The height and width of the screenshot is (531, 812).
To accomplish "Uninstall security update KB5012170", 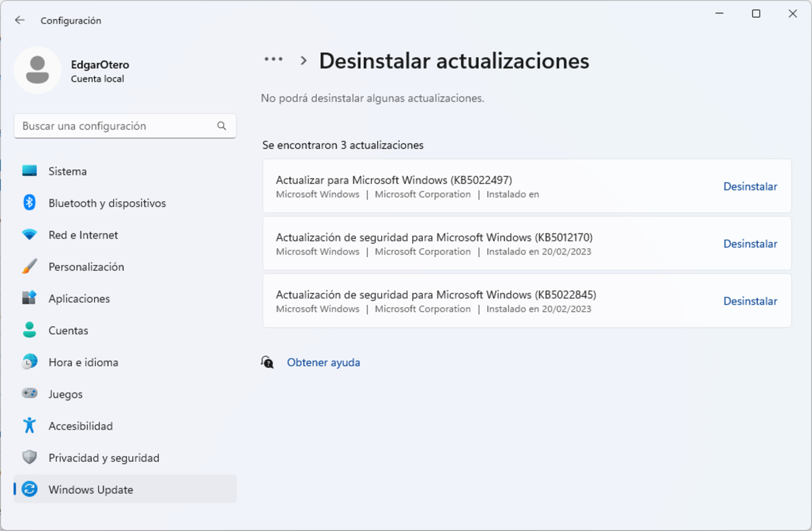I will 750,244.
